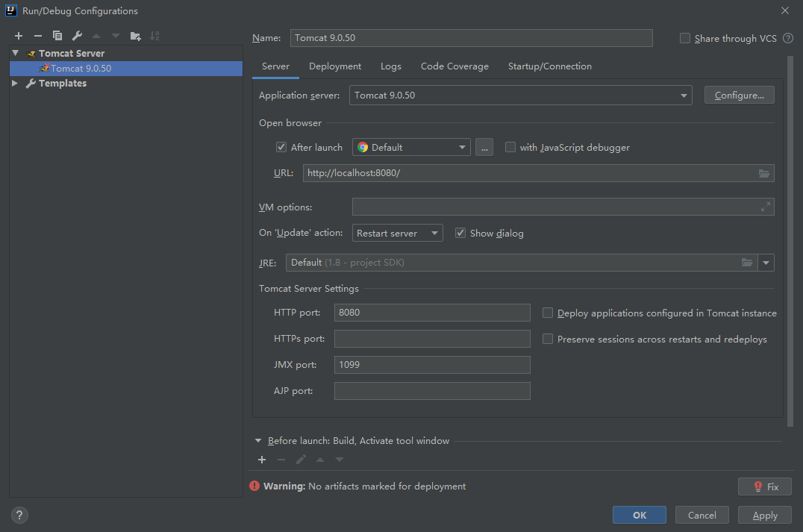Click ellipsis button to choose browser
This screenshot has width=803, height=532.
484,148
